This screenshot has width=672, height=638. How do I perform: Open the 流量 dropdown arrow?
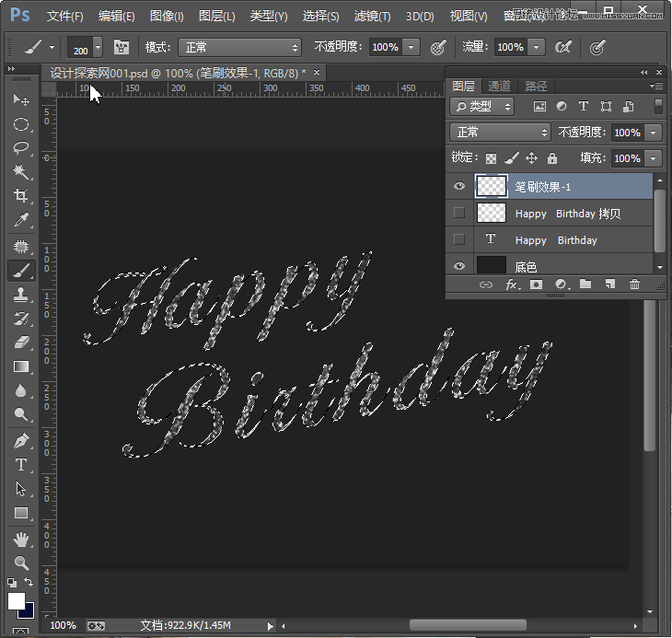536,47
